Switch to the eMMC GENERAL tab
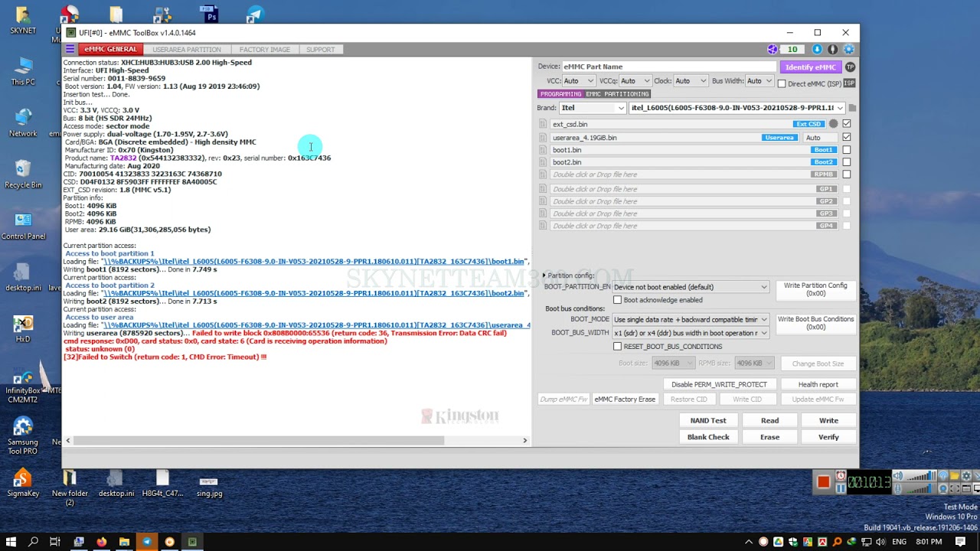This screenshot has width=980, height=551. tap(110, 49)
